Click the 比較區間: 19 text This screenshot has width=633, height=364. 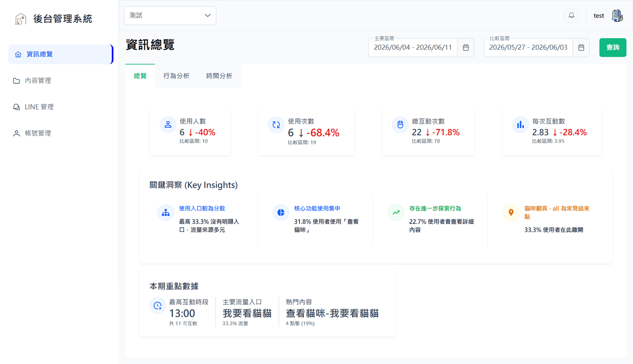[302, 142]
